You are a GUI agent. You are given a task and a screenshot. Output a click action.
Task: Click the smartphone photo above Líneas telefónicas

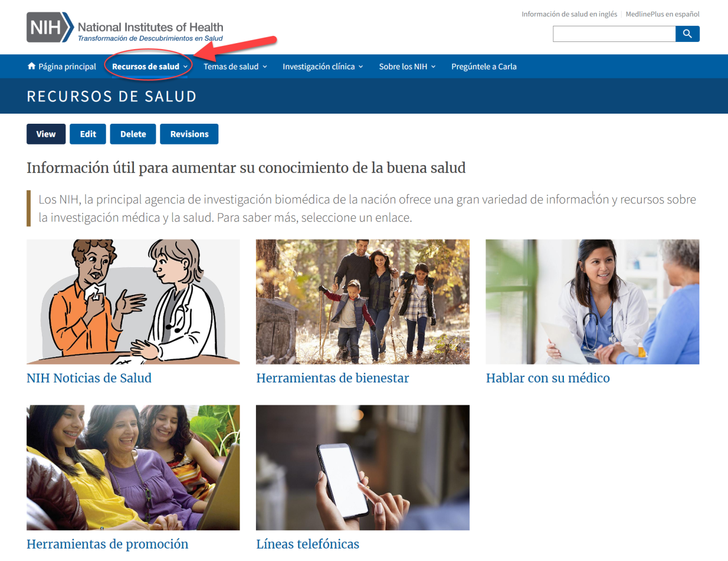[363, 467]
